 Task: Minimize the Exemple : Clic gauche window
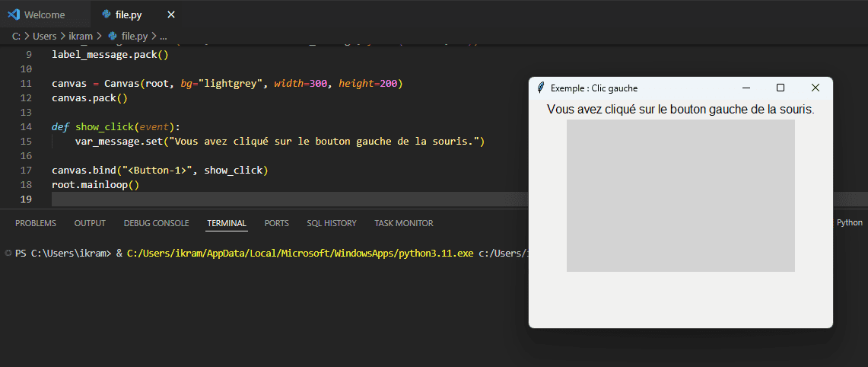[746, 88]
